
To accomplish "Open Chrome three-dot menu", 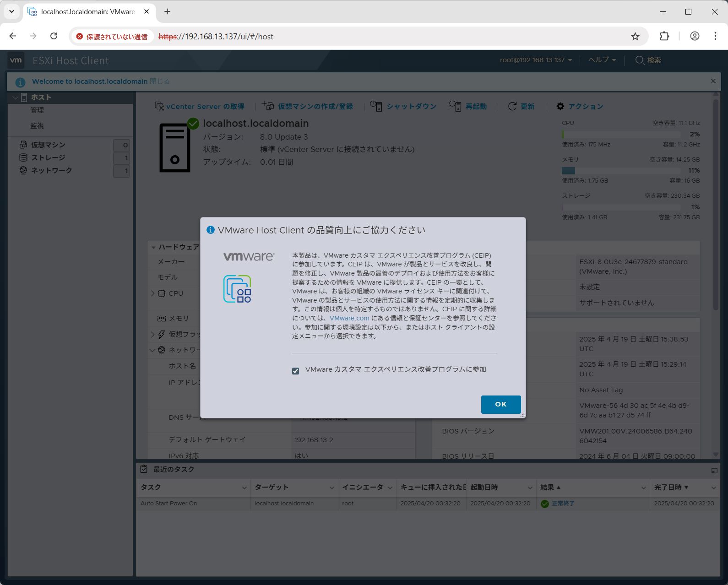I will tap(715, 36).
